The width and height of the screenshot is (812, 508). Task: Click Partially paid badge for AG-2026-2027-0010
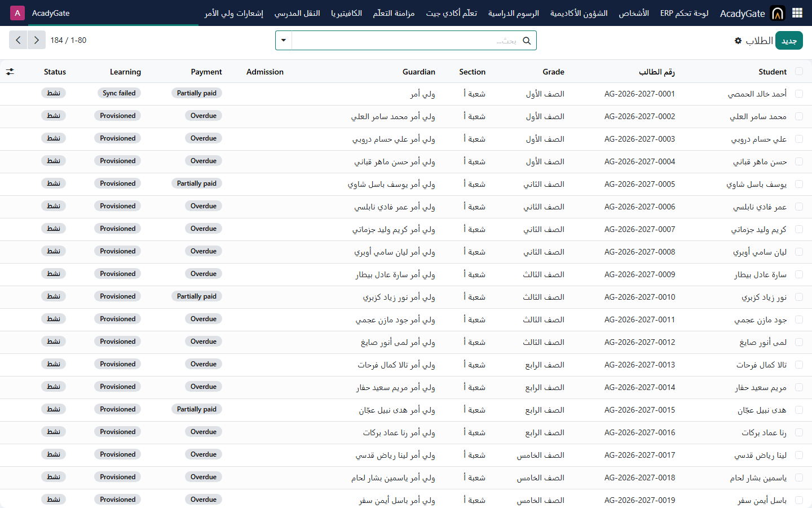point(197,296)
